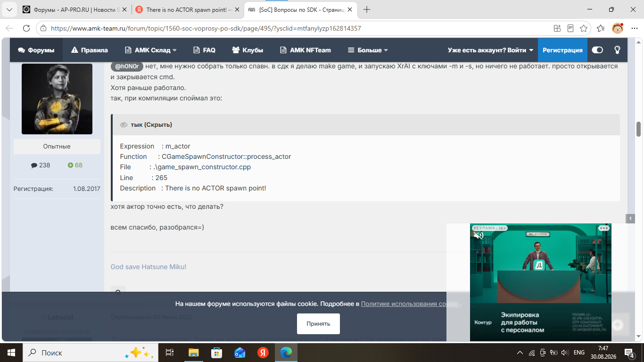Unmute the advertisement video
Screen dimensions: 644x362
pyautogui.click(x=479, y=235)
